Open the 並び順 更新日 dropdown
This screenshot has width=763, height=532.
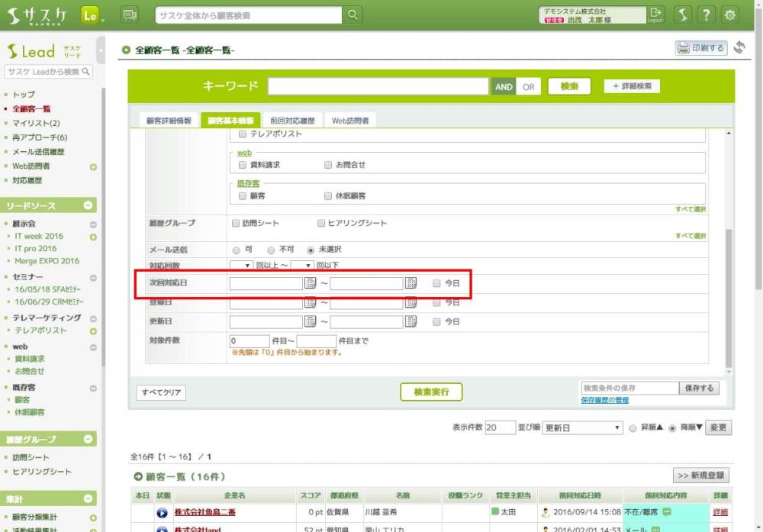click(583, 427)
